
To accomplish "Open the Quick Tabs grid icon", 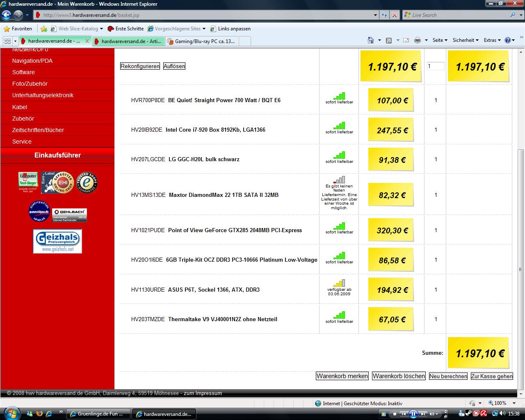I will click(x=7, y=41).
